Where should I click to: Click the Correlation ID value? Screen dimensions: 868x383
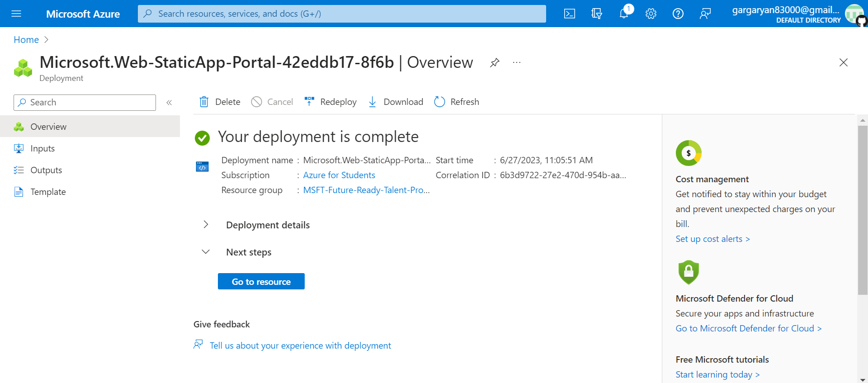(563, 175)
